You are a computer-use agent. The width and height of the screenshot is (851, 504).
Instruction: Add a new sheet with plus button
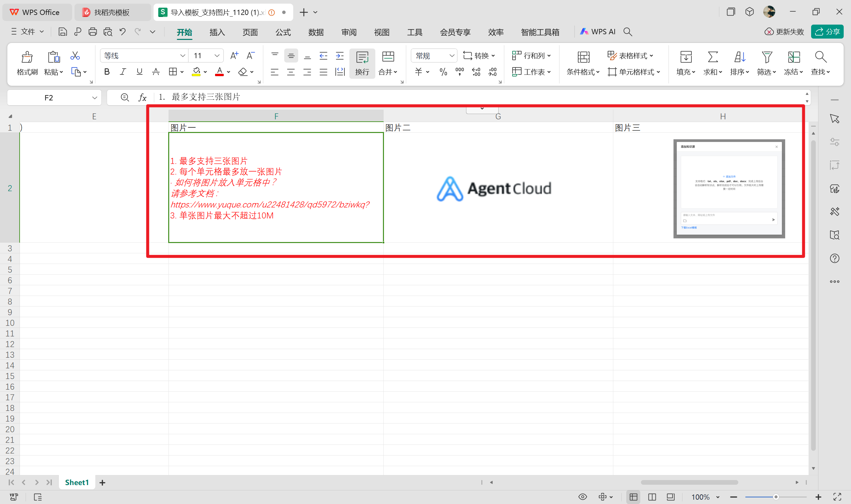(x=102, y=482)
